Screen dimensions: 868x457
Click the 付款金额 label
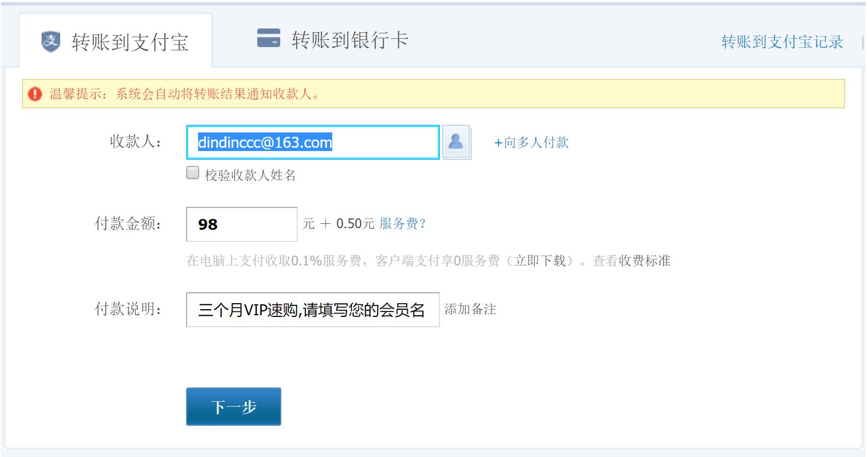pyautogui.click(x=128, y=224)
